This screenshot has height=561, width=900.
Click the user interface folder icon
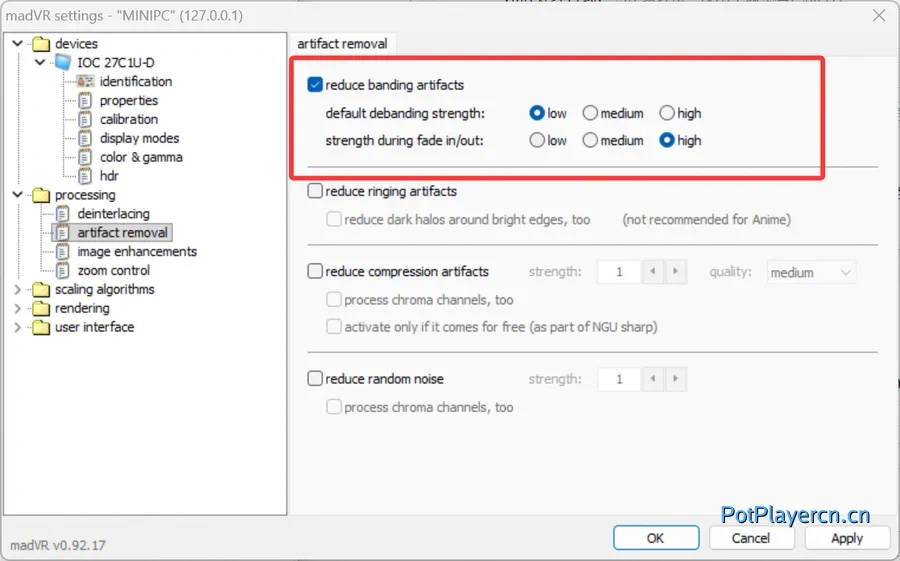(x=40, y=328)
